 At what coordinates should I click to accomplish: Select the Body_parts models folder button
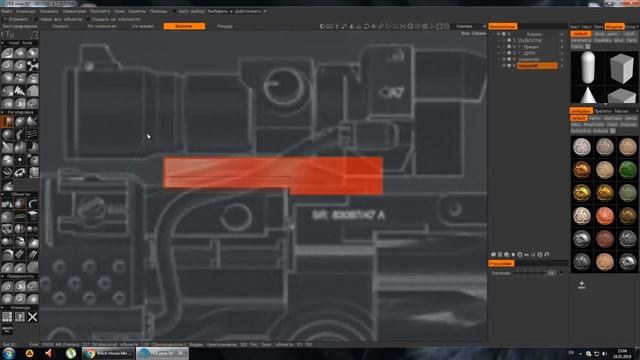606,34
